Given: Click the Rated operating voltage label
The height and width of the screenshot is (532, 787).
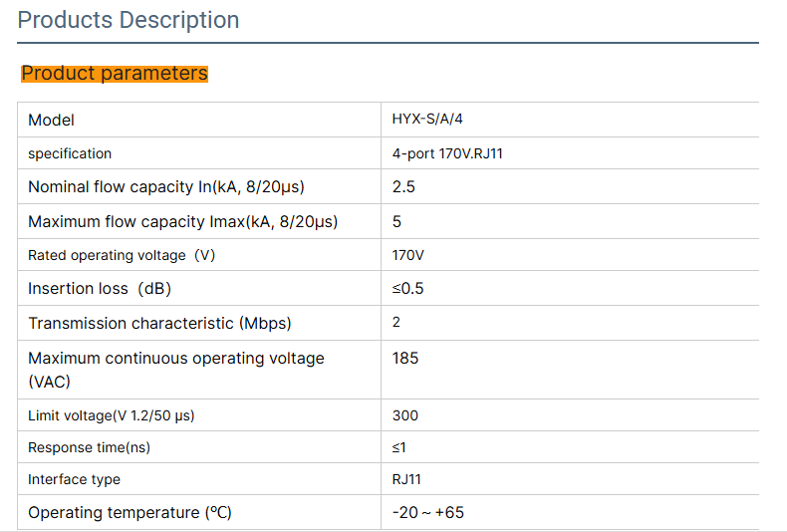Looking at the screenshot, I should point(122,255).
